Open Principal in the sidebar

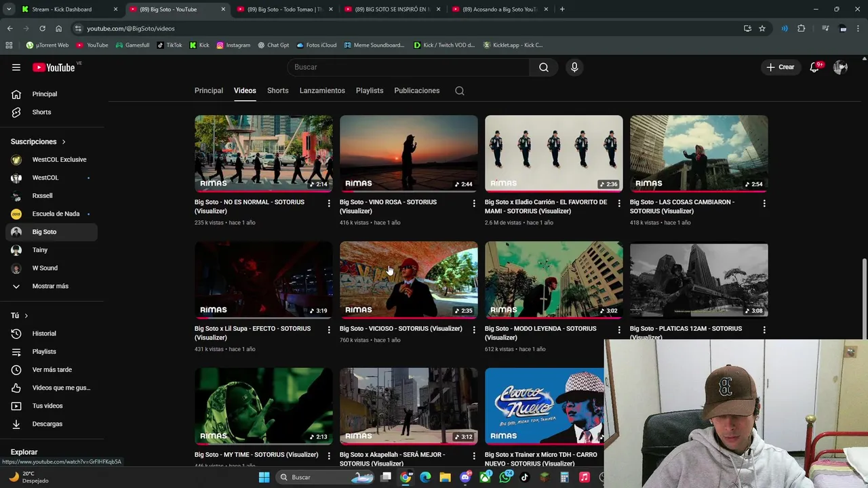(52, 94)
